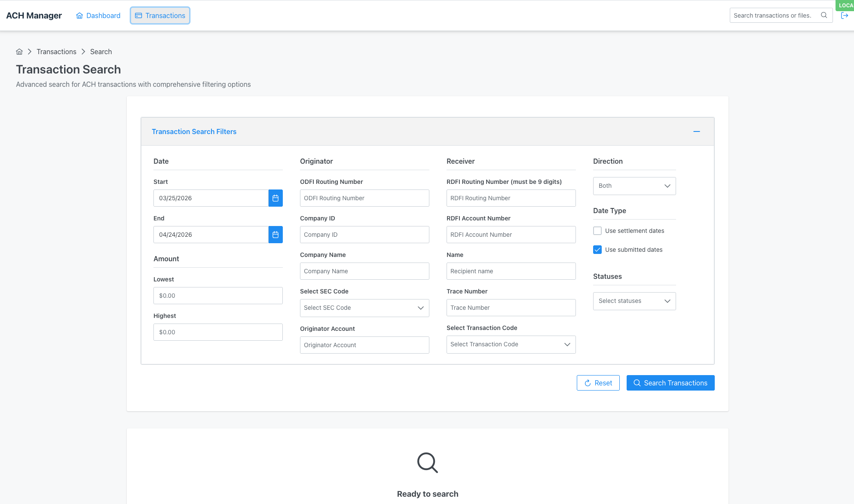The width and height of the screenshot is (854, 504).
Task: Click the home icon in the breadcrumb
Action: [19, 52]
